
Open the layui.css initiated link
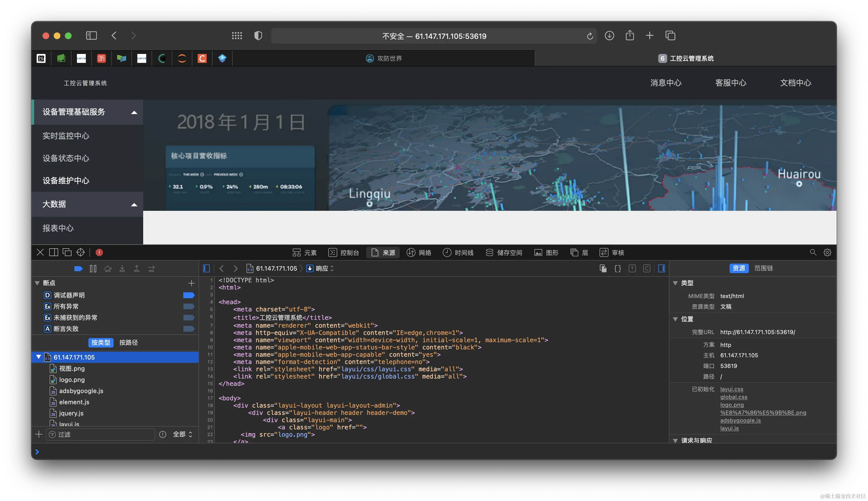731,389
